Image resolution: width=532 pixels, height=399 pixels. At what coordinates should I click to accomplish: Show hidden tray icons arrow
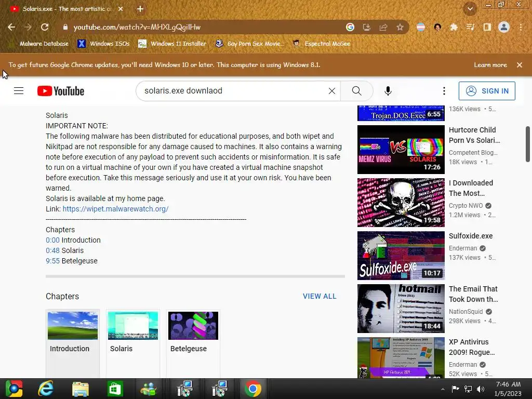(x=443, y=389)
